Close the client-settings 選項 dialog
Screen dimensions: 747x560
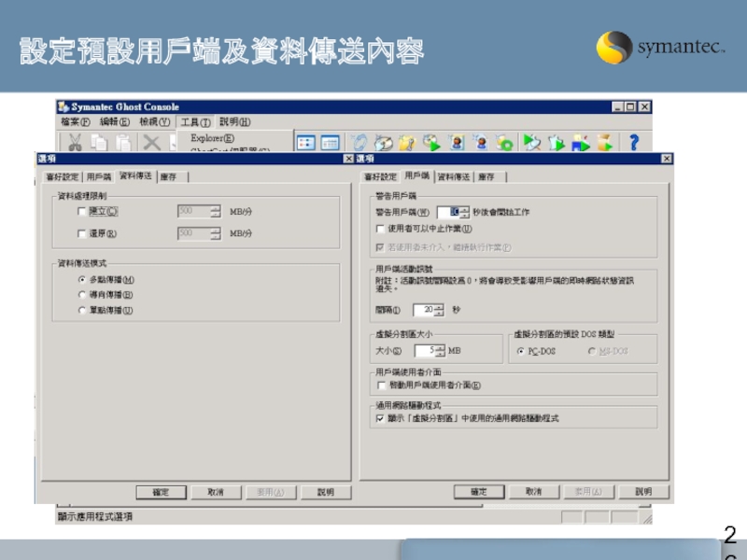point(667,159)
